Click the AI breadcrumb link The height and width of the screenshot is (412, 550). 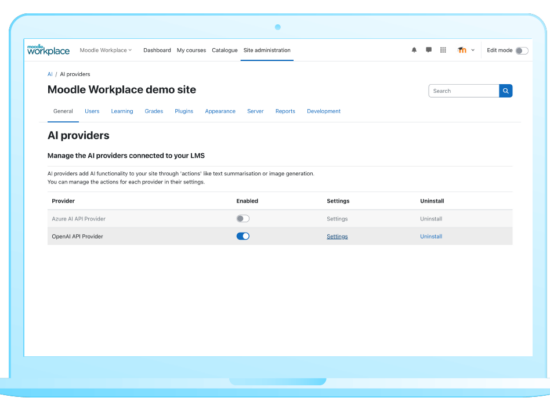[50, 74]
